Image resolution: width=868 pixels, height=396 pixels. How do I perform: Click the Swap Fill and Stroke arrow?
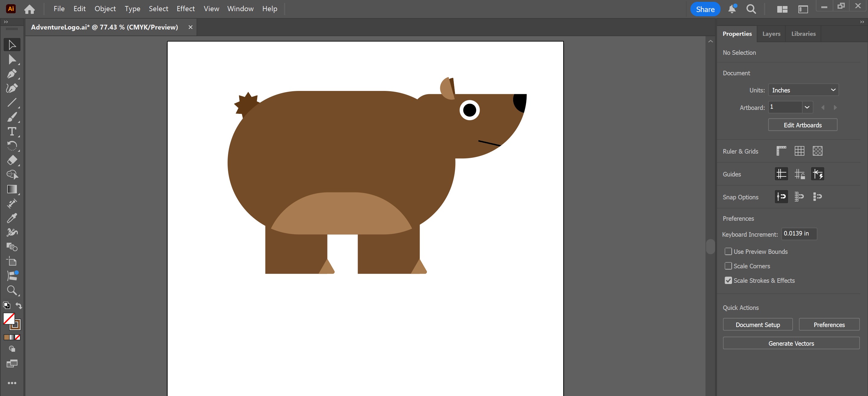[x=19, y=305]
